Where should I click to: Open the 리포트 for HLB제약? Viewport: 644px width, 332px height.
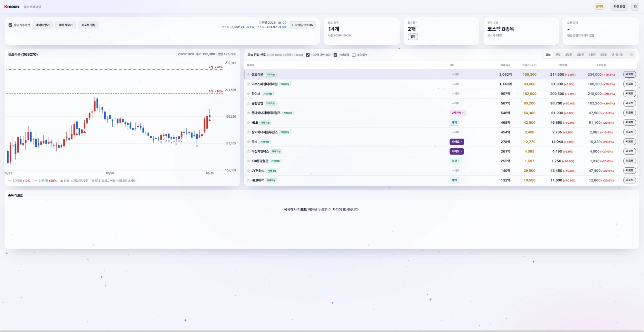(x=630, y=180)
